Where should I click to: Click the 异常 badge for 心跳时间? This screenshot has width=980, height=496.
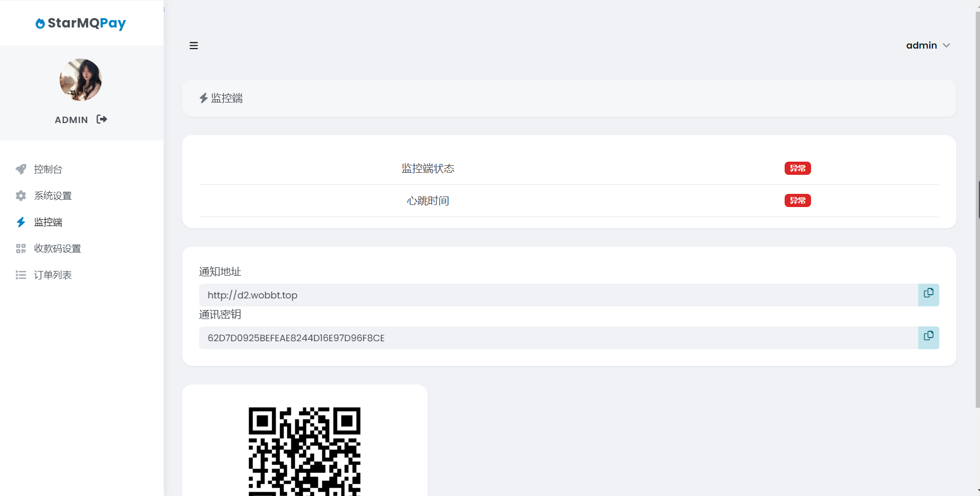pyautogui.click(x=797, y=200)
